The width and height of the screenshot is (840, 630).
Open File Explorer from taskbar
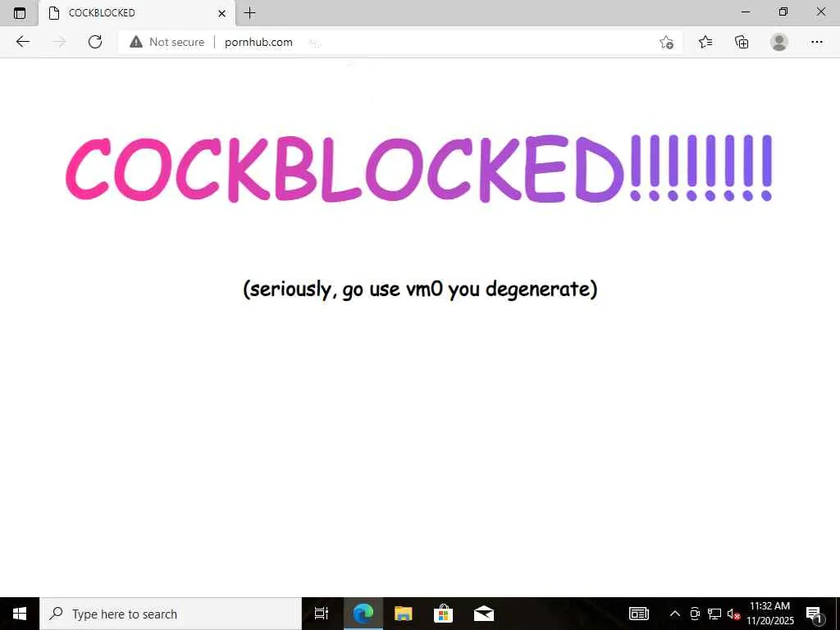click(404, 614)
